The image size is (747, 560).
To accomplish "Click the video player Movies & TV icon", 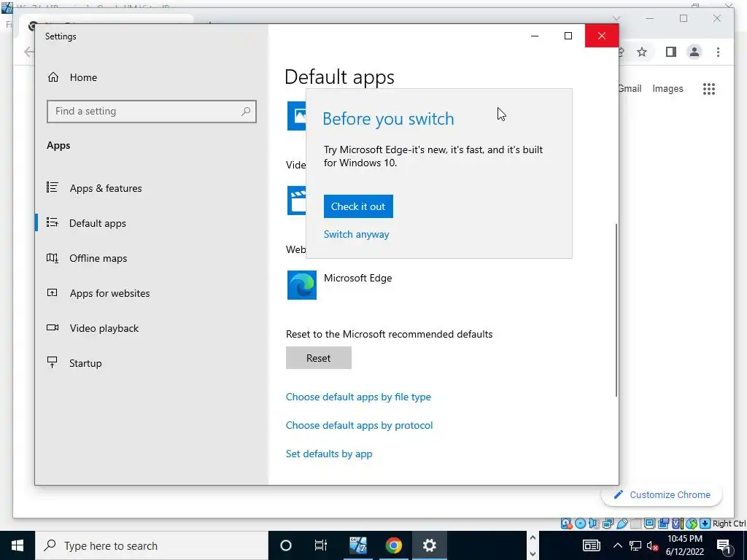I will point(296,201).
